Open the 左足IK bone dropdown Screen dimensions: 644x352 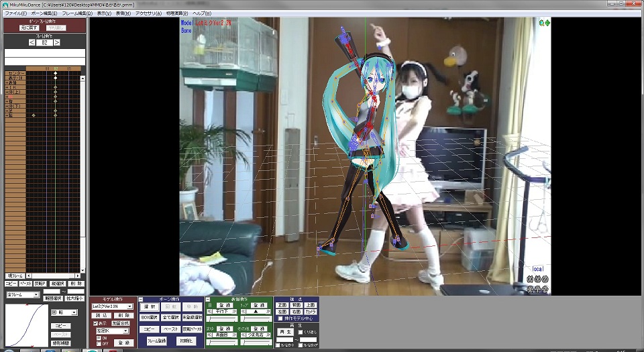pyautogui.click(x=113, y=331)
